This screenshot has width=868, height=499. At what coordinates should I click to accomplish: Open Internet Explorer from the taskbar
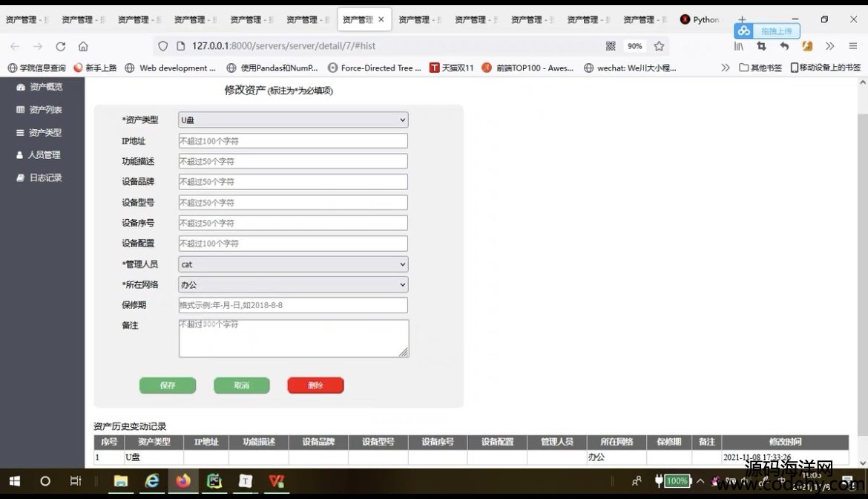tap(152, 481)
